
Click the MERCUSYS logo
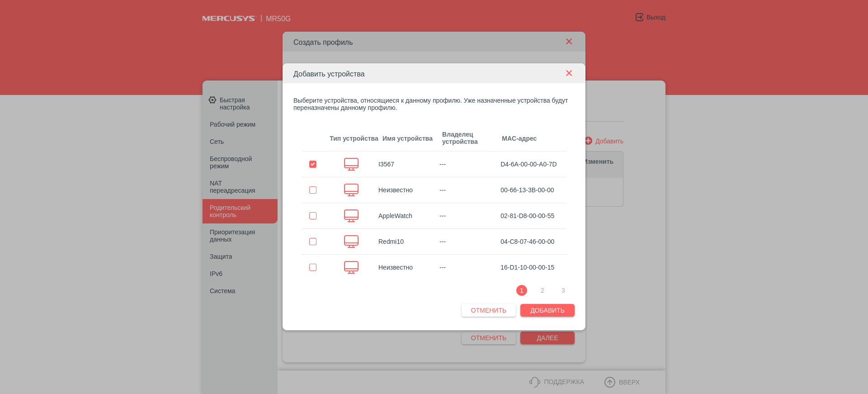pyautogui.click(x=229, y=19)
